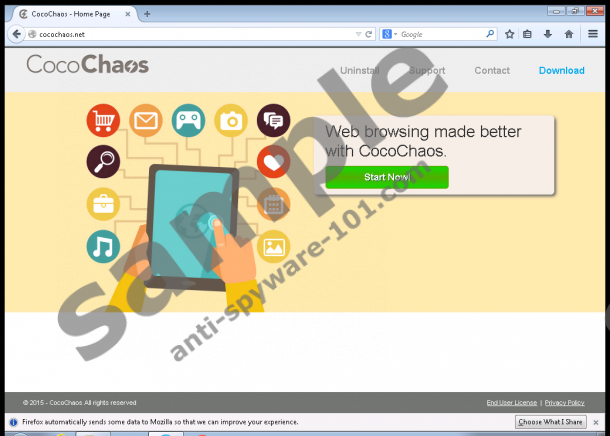The width and height of the screenshot is (610, 436).
Task: Click the camera icon in the illustration
Action: pos(232,121)
